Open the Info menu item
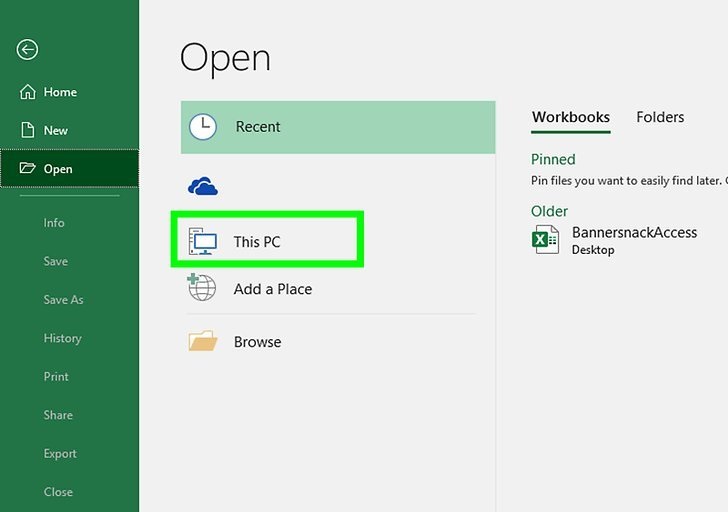728x512 pixels. (54, 223)
